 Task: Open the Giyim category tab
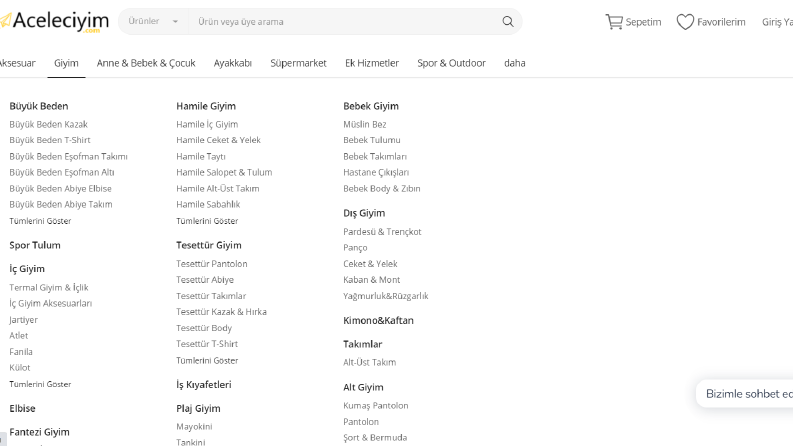pyautogui.click(x=66, y=63)
